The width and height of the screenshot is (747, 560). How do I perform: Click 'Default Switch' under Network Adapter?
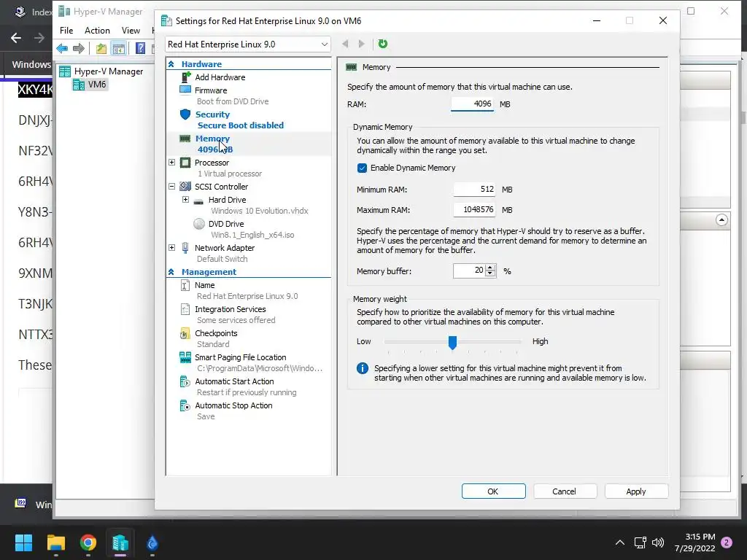coord(222,259)
